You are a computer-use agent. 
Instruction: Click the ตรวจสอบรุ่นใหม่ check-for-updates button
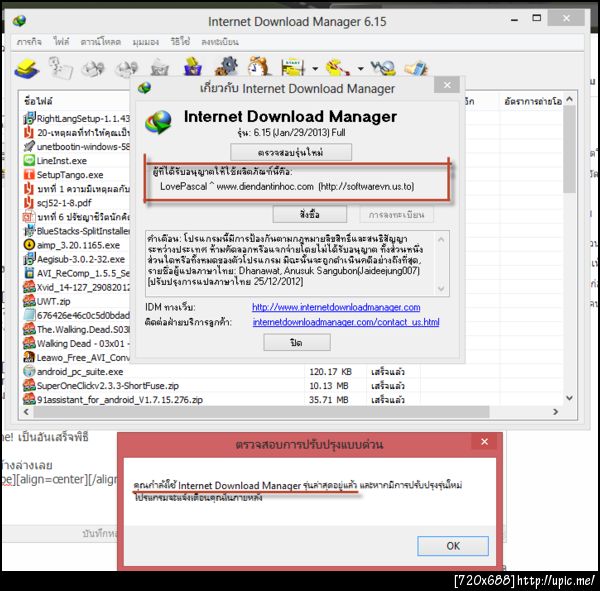pyautogui.click(x=291, y=152)
